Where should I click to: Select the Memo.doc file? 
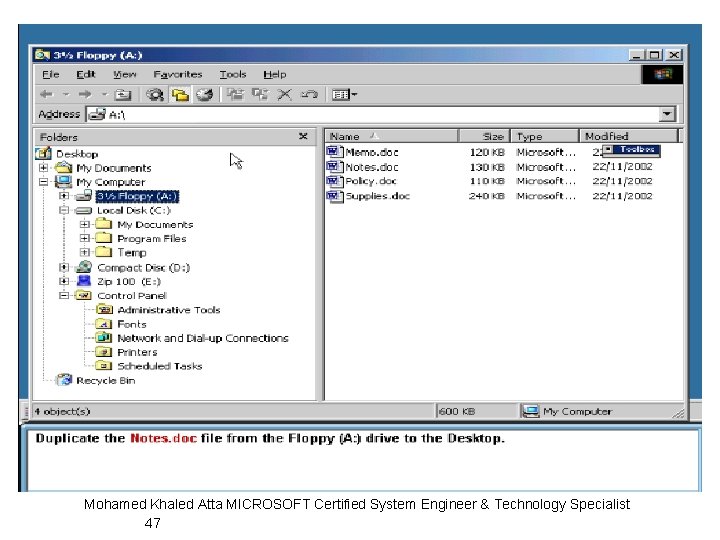[x=371, y=152]
